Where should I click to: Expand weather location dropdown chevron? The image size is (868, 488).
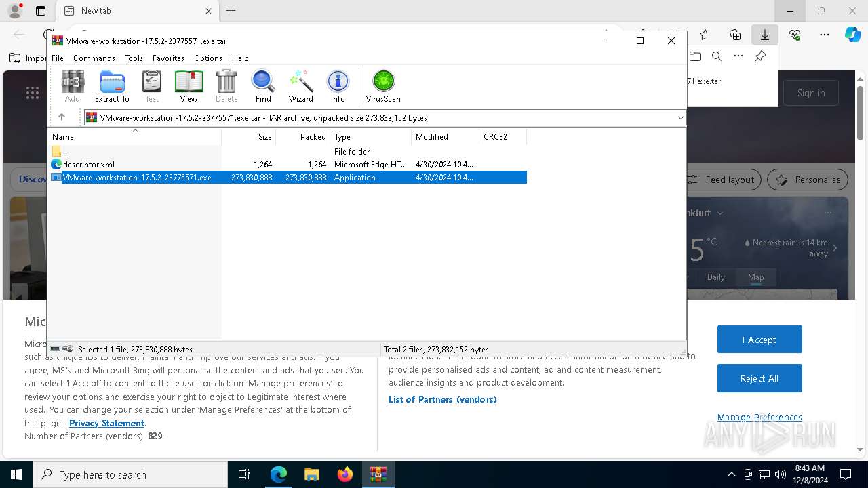pos(720,213)
